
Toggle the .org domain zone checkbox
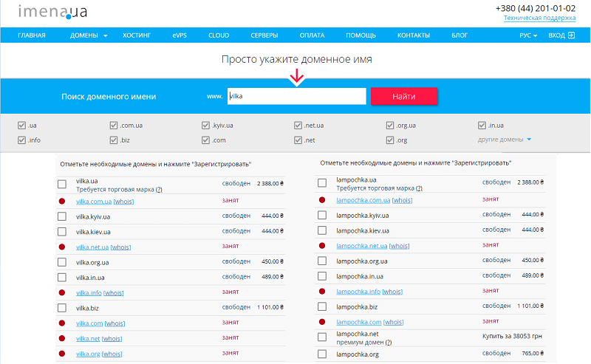click(x=390, y=140)
